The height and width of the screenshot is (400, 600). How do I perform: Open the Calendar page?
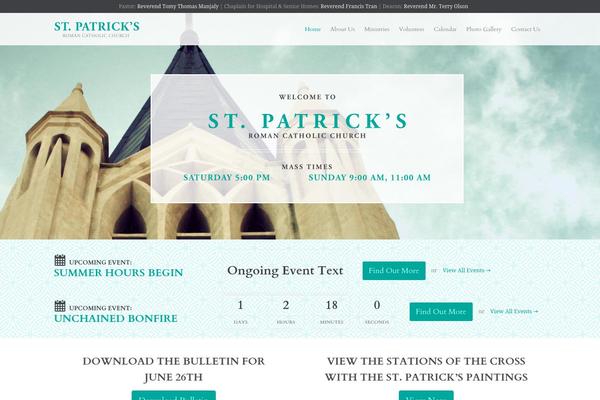point(445,29)
